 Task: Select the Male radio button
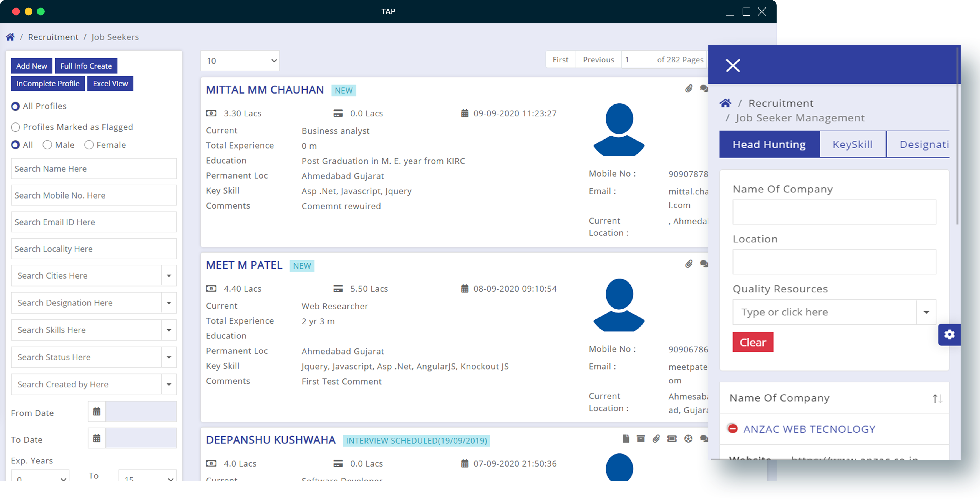(x=47, y=145)
